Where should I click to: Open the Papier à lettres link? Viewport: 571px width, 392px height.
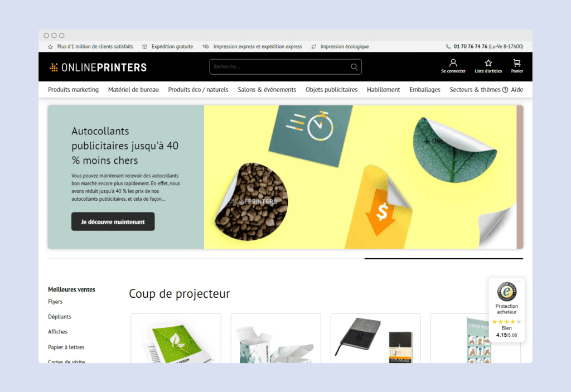pos(66,347)
